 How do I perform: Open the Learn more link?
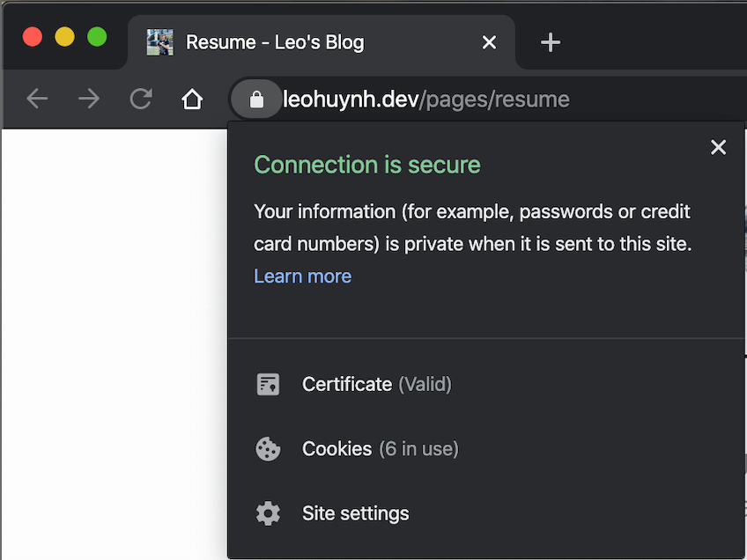302,276
